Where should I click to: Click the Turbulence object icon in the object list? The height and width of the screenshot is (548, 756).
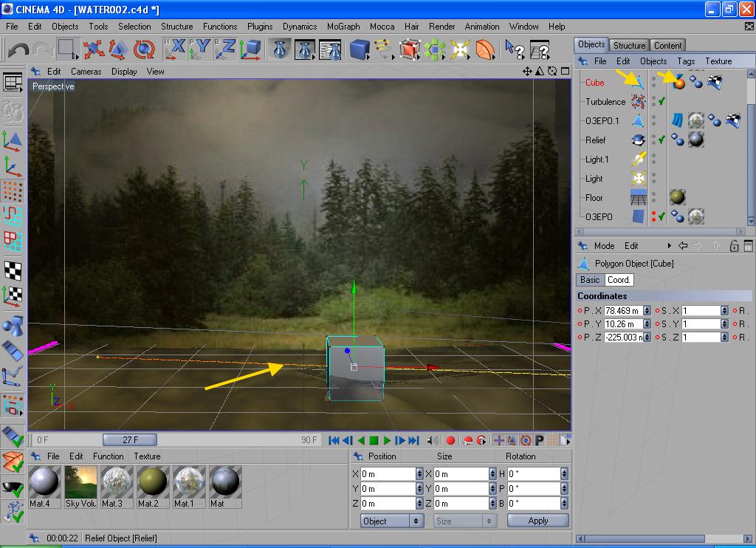pos(638,102)
